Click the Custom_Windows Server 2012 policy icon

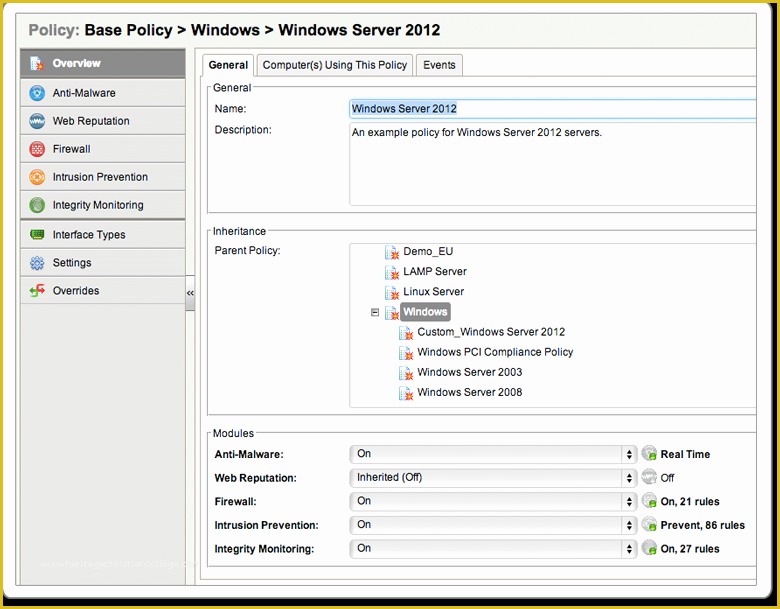pyautogui.click(x=406, y=333)
